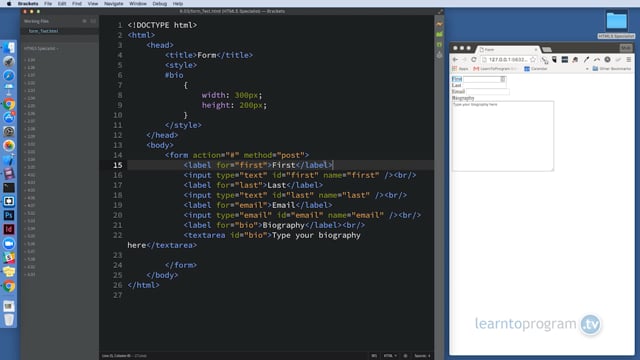Click the Chrome forward arrow
The height and width of the screenshot is (360, 640).
point(464,60)
